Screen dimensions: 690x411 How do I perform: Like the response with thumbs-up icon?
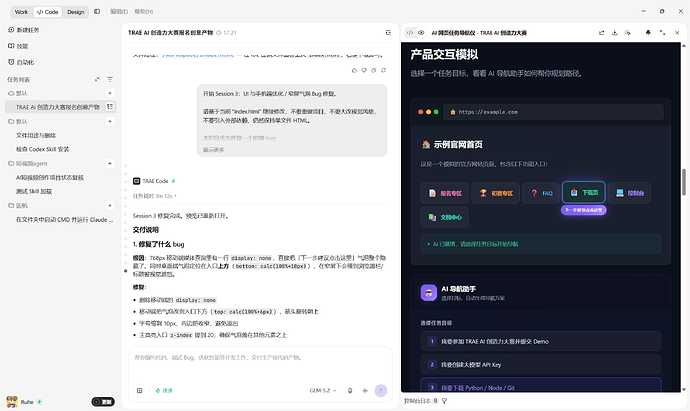[x=354, y=70]
